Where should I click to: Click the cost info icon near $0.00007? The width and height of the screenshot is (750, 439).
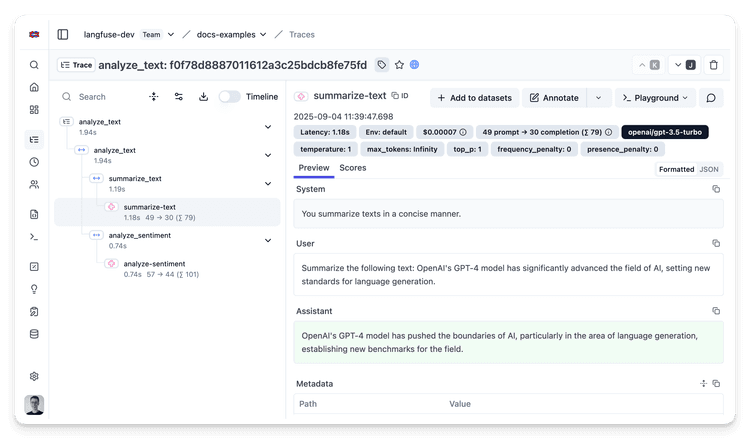[x=463, y=132]
